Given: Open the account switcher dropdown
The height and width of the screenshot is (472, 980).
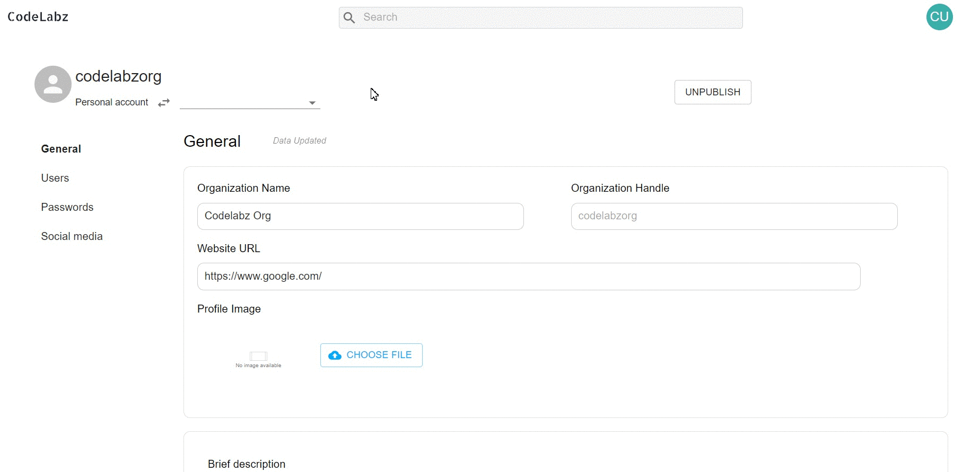Looking at the screenshot, I should pyautogui.click(x=250, y=102).
